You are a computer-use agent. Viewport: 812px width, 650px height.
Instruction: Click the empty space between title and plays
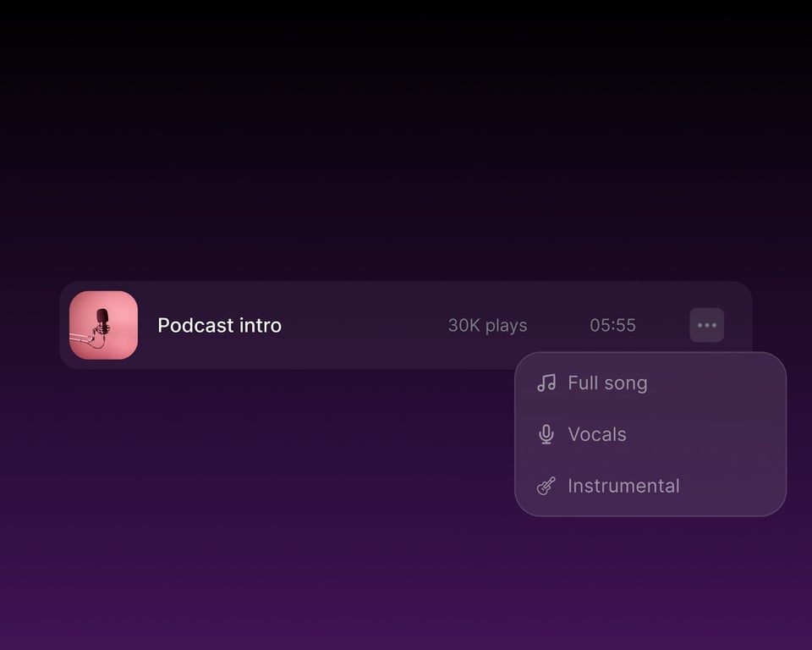365,325
